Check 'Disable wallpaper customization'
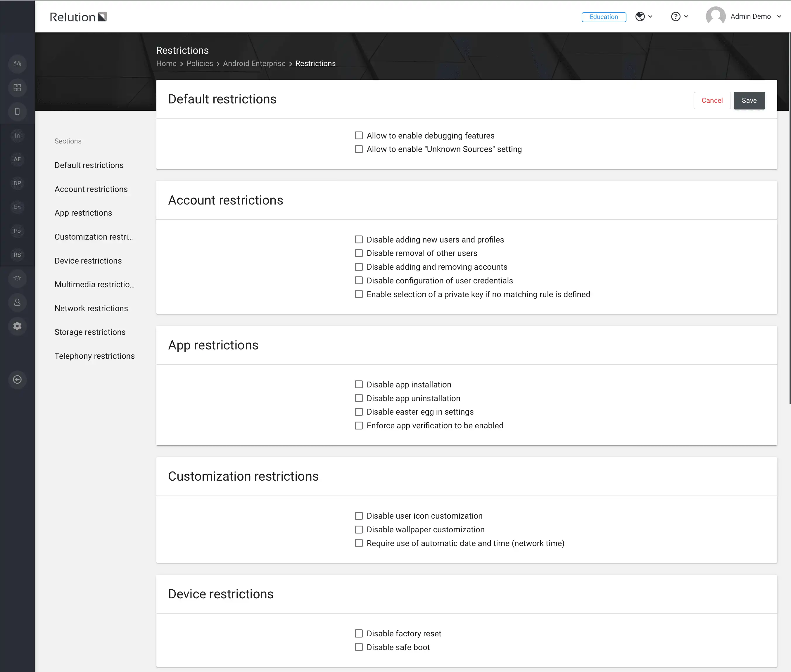 [359, 529]
